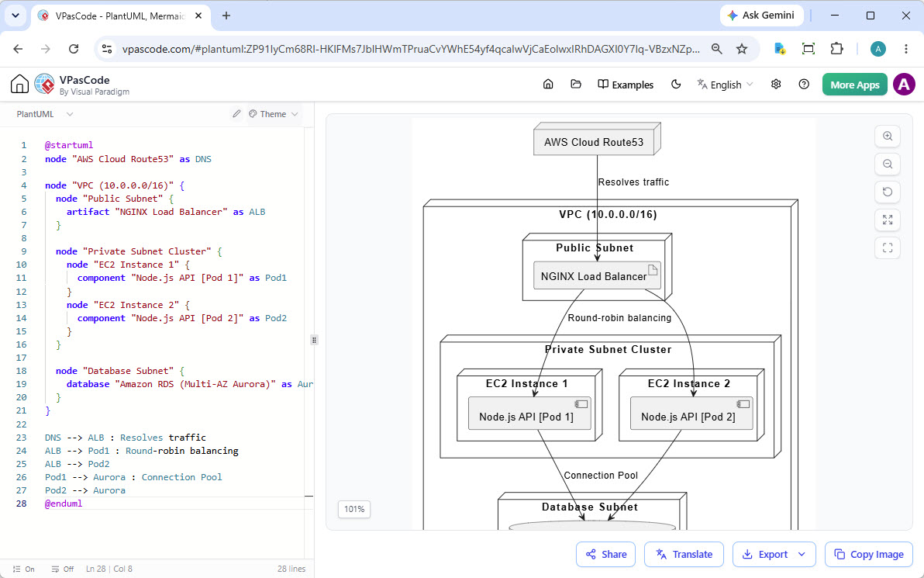Screen dimensions: 924x578
Task: Toggle dark mode with the moon icon
Action: click(x=676, y=85)
